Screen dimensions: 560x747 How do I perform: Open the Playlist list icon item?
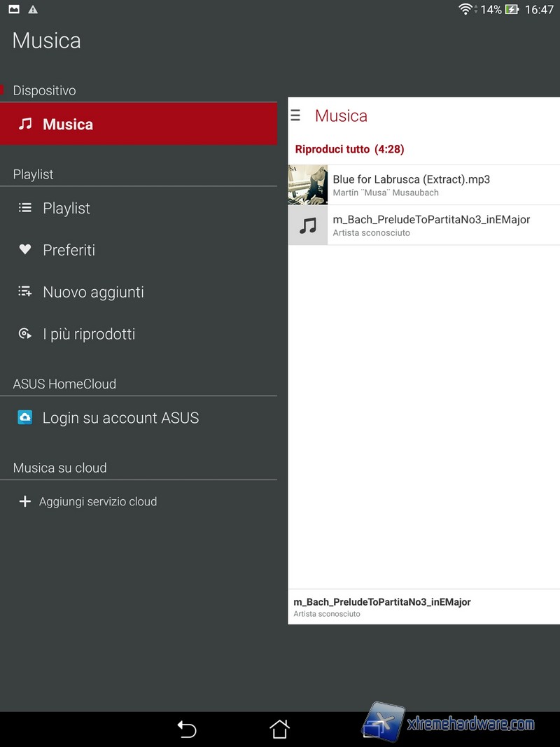point(25,208)
